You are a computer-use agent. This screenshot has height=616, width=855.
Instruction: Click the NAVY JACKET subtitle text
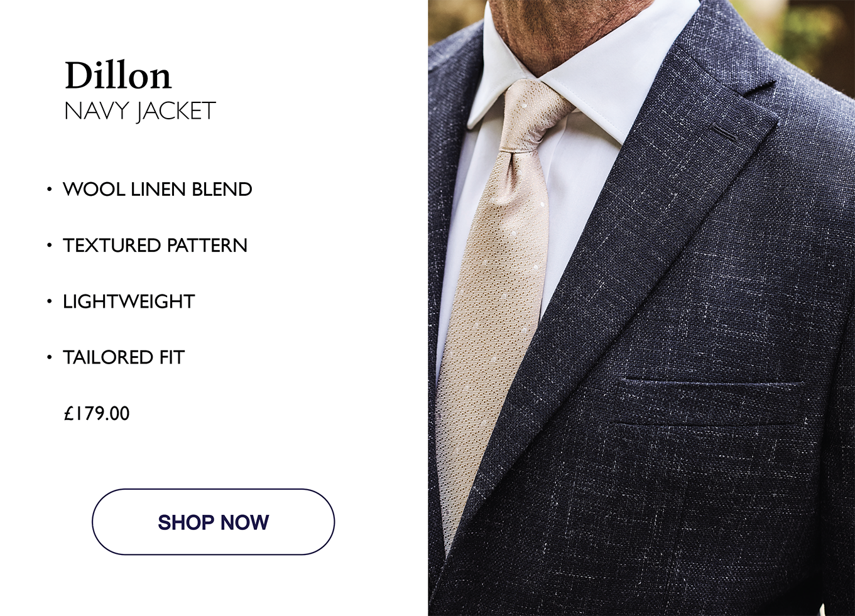click(140, 111)
